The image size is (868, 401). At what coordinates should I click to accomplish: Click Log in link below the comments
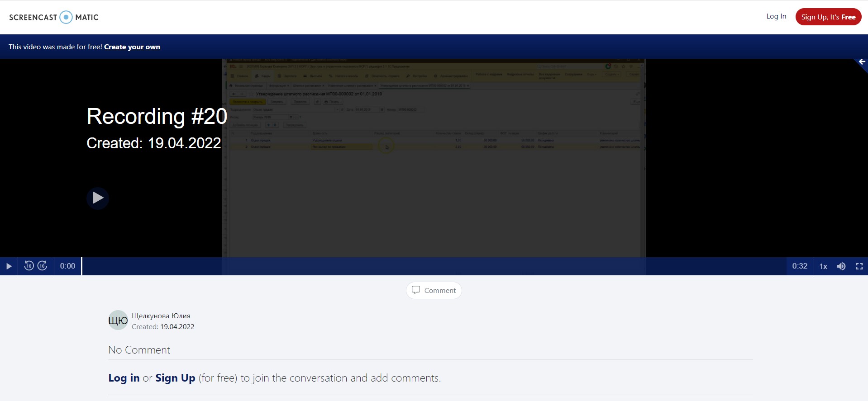pos(124,378)
